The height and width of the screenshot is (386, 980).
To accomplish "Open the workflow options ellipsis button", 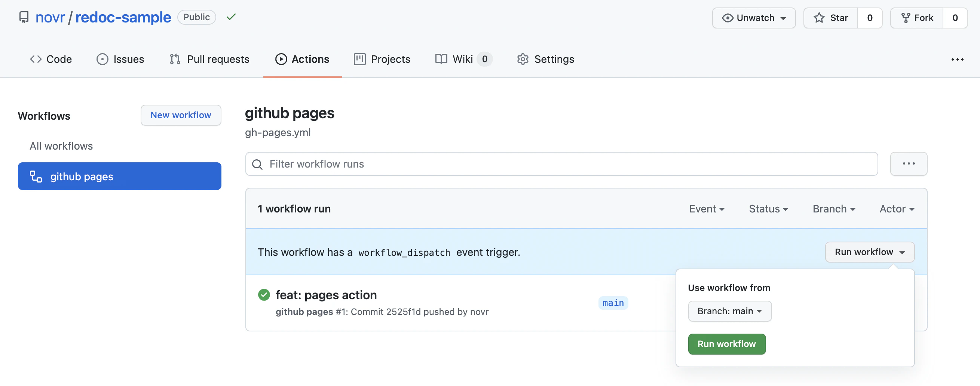I will coord(909,164).
